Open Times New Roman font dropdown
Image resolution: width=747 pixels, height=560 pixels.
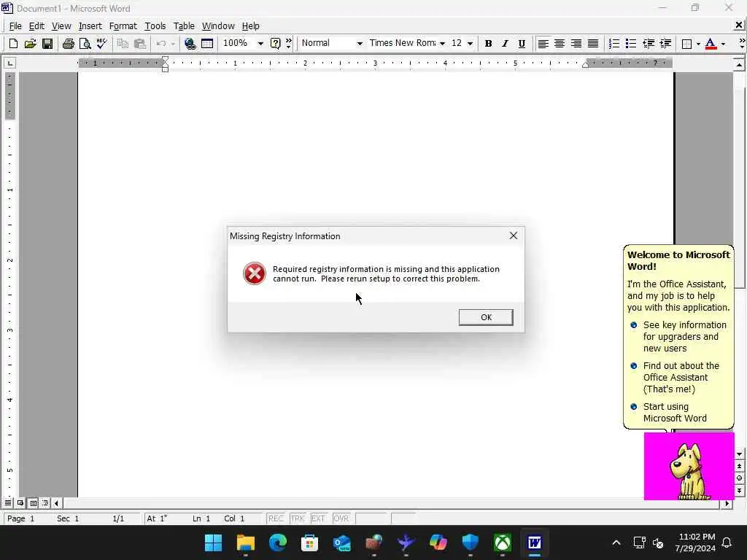click(442, 43)
